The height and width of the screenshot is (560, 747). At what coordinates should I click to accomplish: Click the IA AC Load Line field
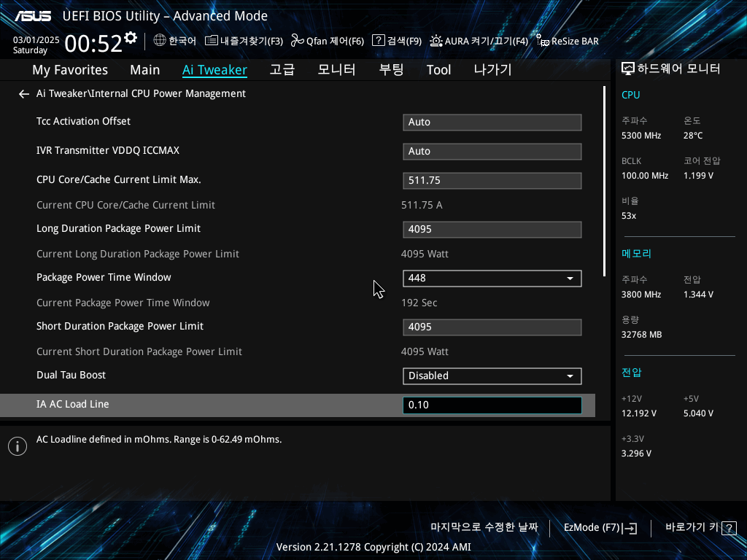tap(492, 405)
